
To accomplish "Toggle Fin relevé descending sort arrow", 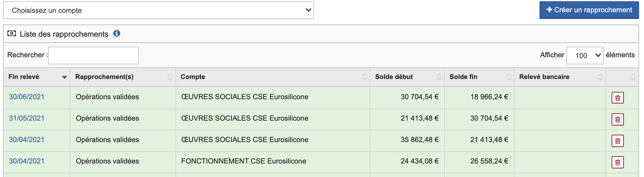I will coord(64,77).
